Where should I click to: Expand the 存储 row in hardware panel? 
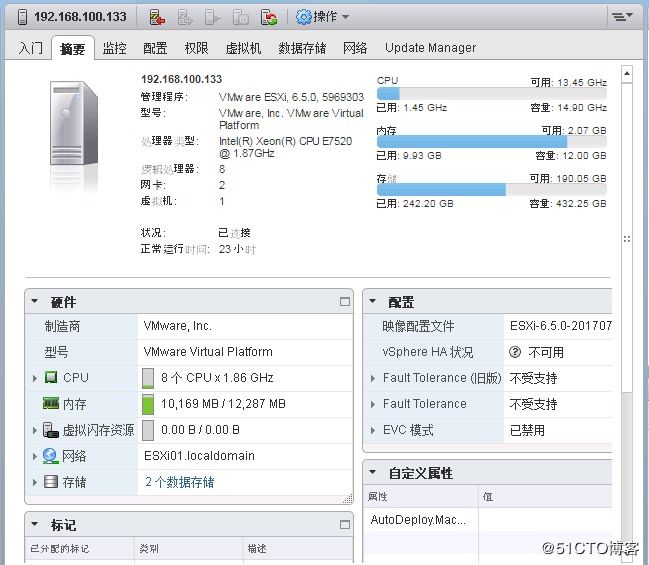pos(35,482)
